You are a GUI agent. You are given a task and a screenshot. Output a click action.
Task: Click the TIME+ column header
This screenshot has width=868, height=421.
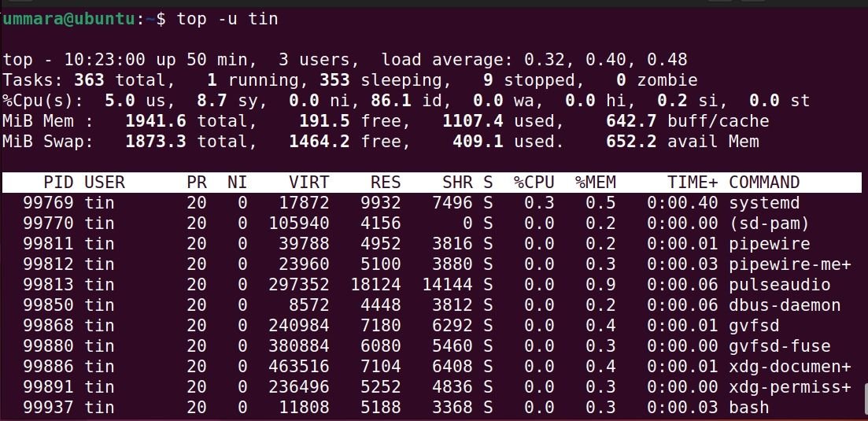[x=693, y=183]
